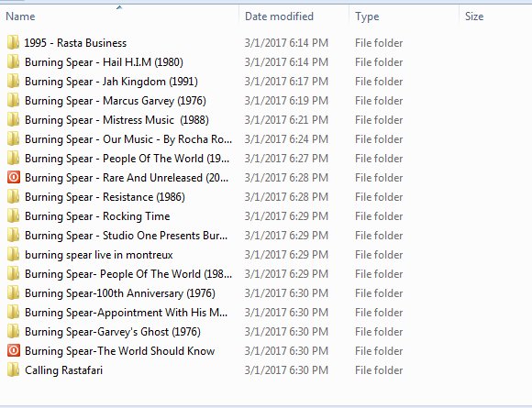Click the 6:24 PM date of Our Music
The height and width of the screenshot is (408, 532).
coord(286,139)
